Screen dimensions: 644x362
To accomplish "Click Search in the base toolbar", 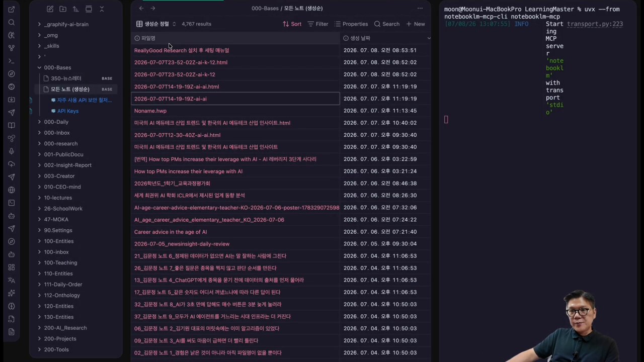I will (x=387, y=24).
